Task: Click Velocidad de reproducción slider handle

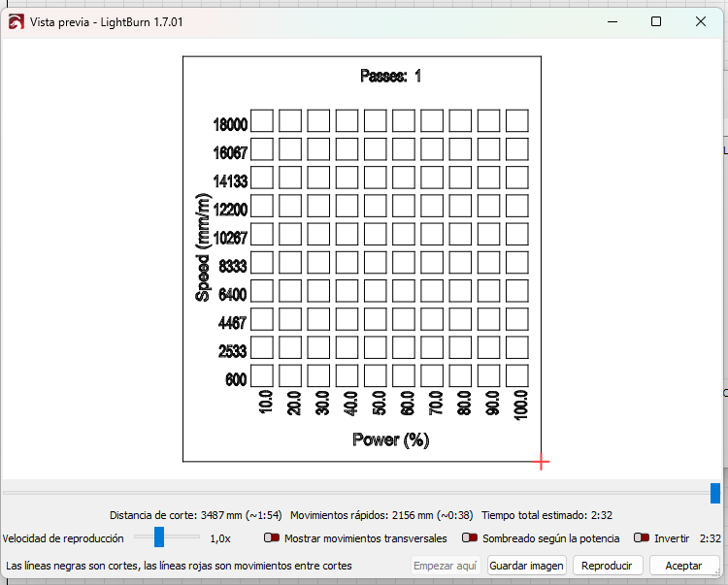Action: tap(159, 536)
